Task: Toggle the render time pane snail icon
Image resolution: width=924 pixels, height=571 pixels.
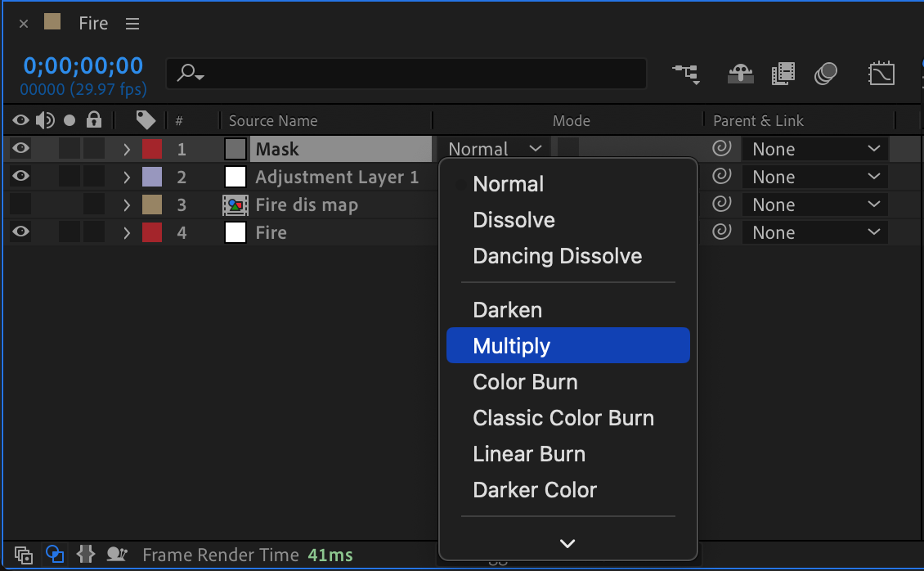Action: click(118, 555)
